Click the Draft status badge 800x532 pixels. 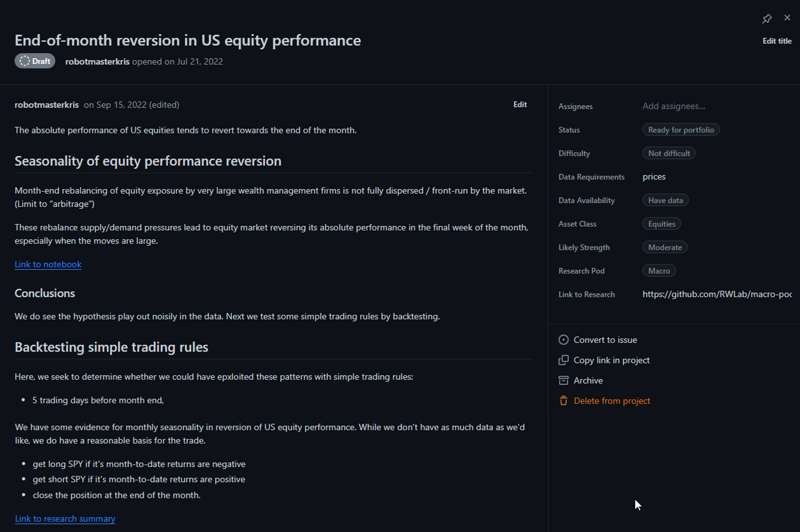(x=35, y=61)
